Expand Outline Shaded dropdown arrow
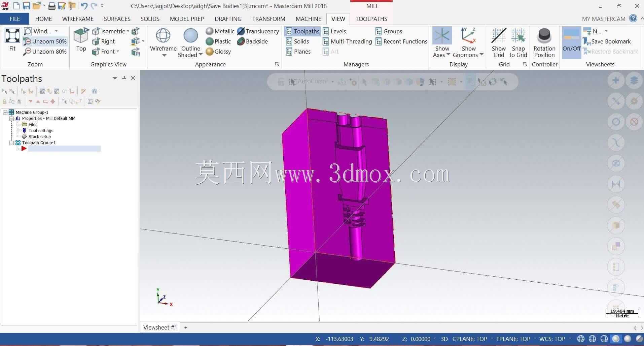The image size is (644, 346). [201, 55]
